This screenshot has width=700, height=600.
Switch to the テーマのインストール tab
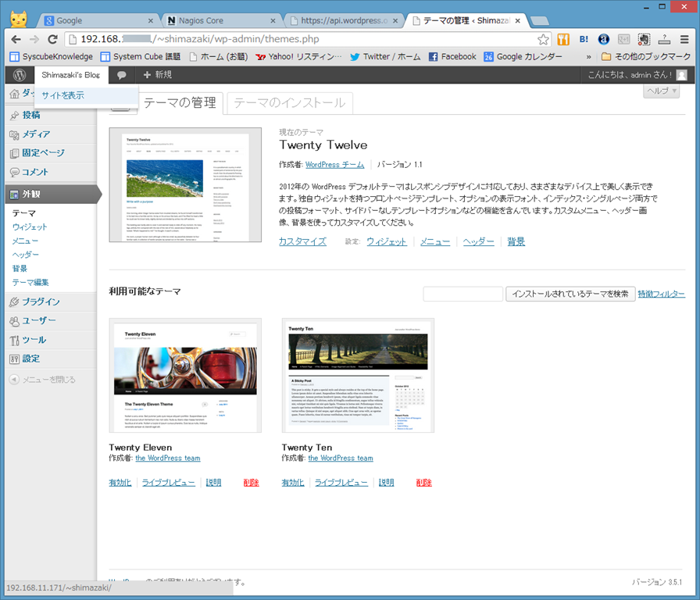(x=290, y=103)
